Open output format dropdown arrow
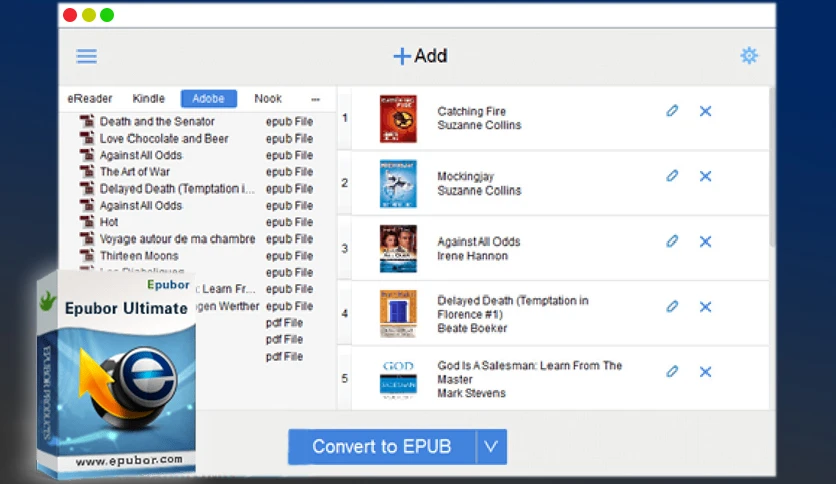 coord(491,447)
